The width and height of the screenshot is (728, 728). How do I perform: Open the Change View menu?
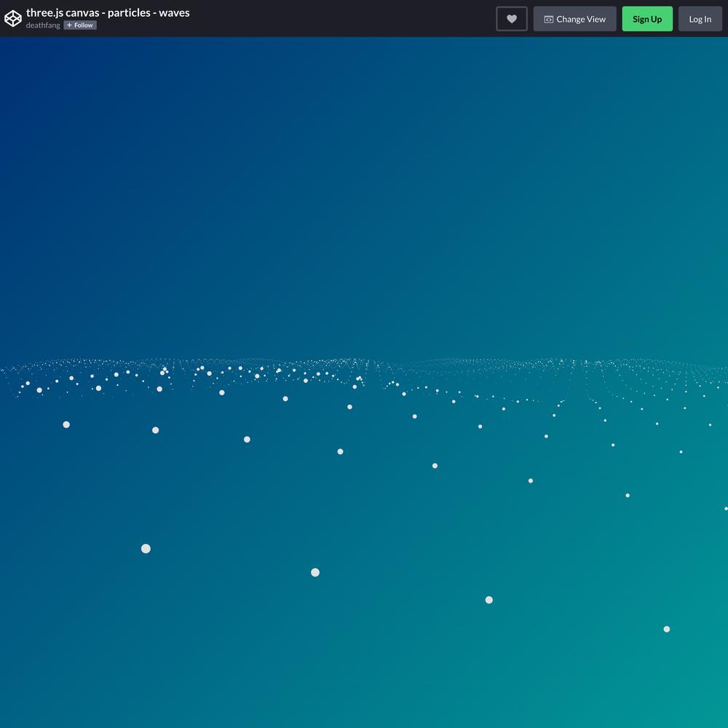click(575, 19)
